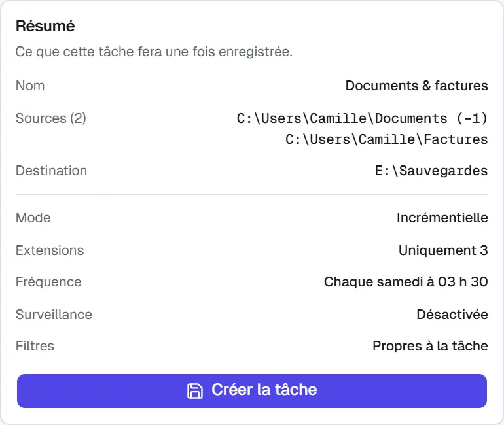Select the Résumé heading

(x=45, y=26)
